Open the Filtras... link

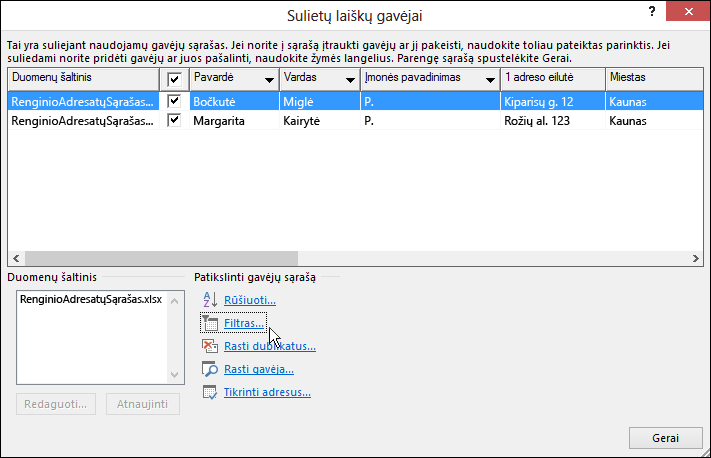243,323
